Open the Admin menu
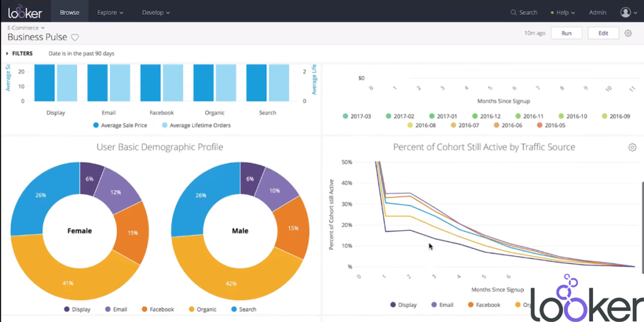The width and height of the screenshot is (644, 322). pyautogui.click(x=597, y=12)
